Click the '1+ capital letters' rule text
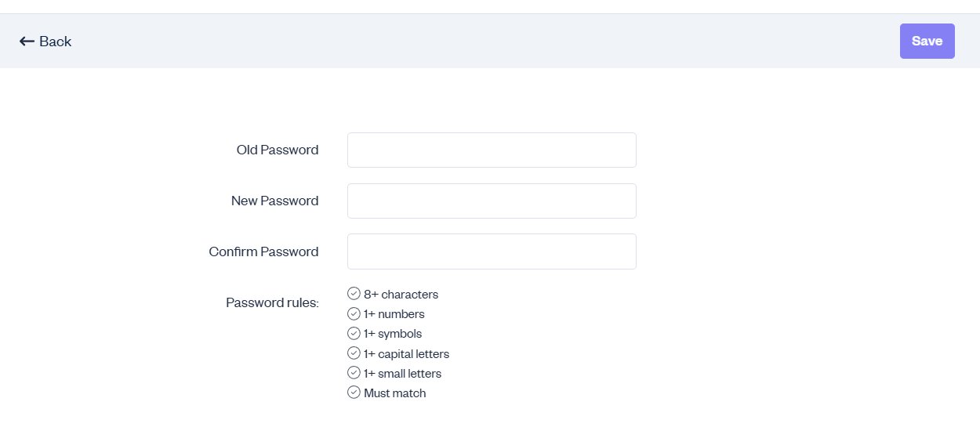The image size is (980, 427). tap(406, 354)
